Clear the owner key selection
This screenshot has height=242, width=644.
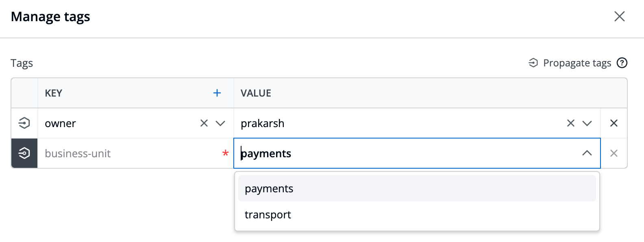(204, 123)
